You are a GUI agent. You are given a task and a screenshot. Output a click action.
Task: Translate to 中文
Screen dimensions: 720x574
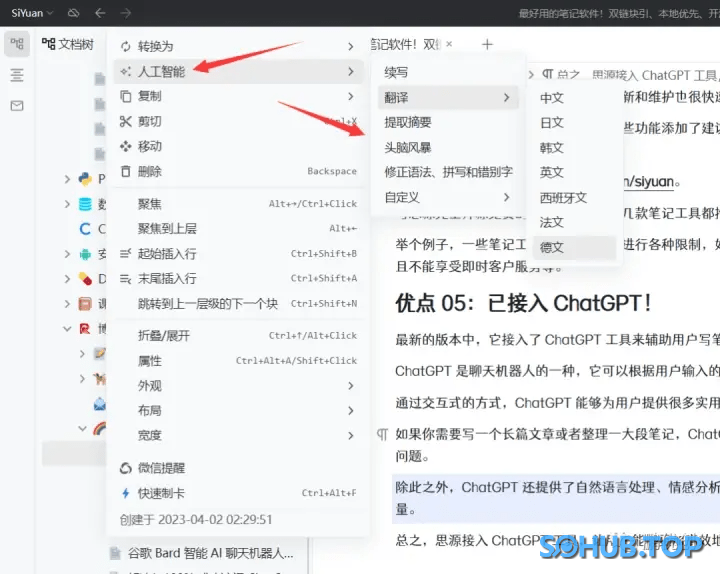tap(574, 98)
